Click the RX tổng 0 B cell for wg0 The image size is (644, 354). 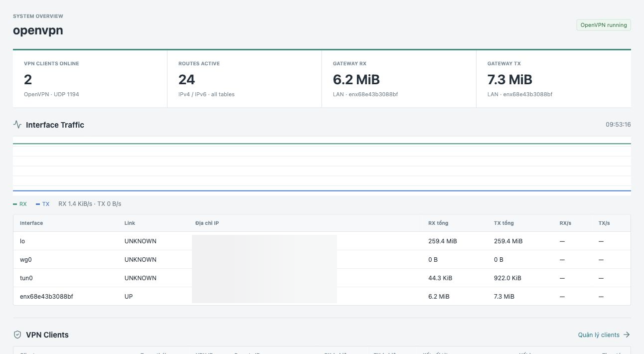pyautogui.click(x=433, y=260)
